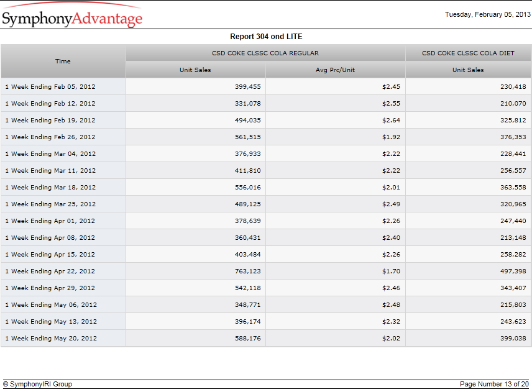Click the diet unit sales value 230,418
This screenshot has width=532, height=392.
coord(513,87)
